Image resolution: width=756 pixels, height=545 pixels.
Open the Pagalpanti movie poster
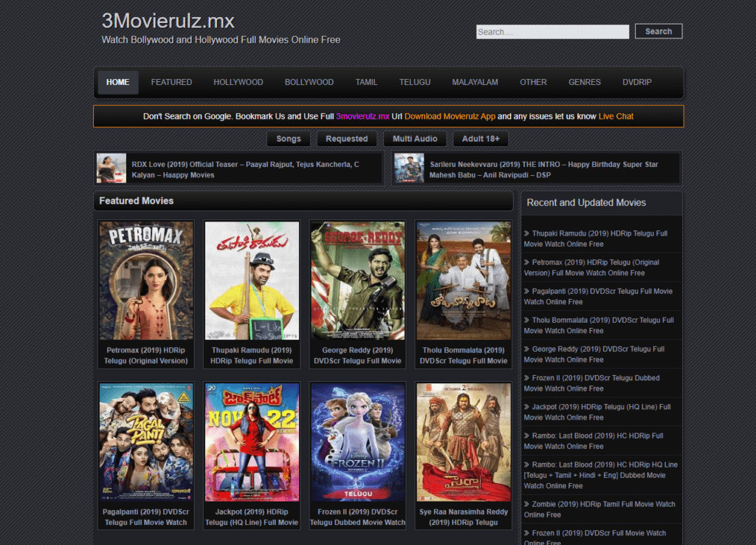146,442
